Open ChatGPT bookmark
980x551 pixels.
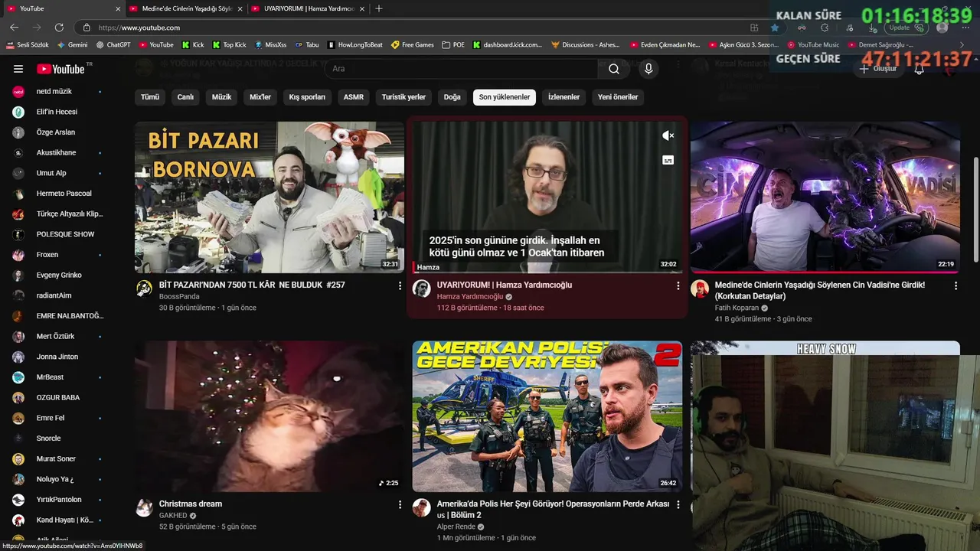coord(113,45)
